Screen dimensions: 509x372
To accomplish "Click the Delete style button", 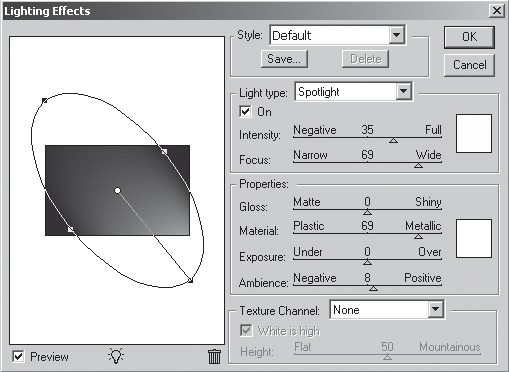I will coord(365,59).
